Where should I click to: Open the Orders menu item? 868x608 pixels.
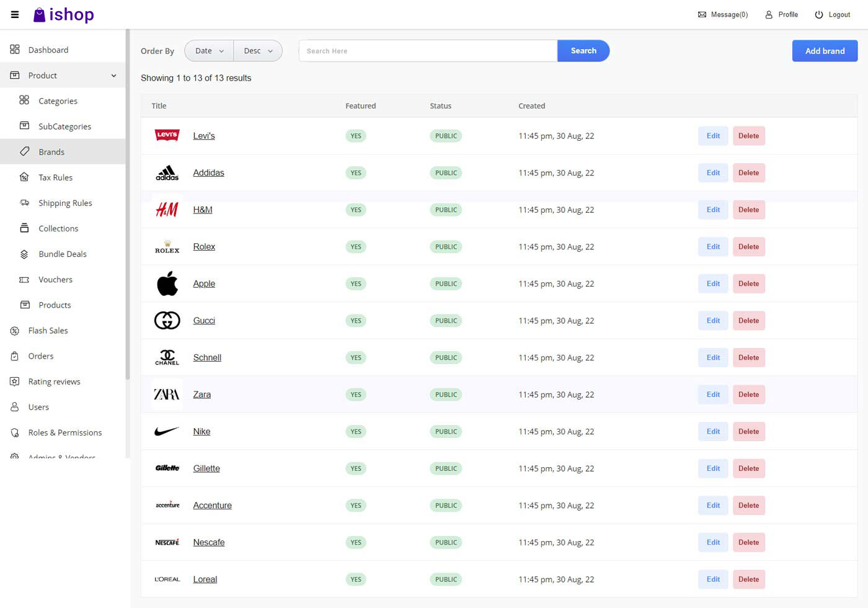(x=40, y=356)
